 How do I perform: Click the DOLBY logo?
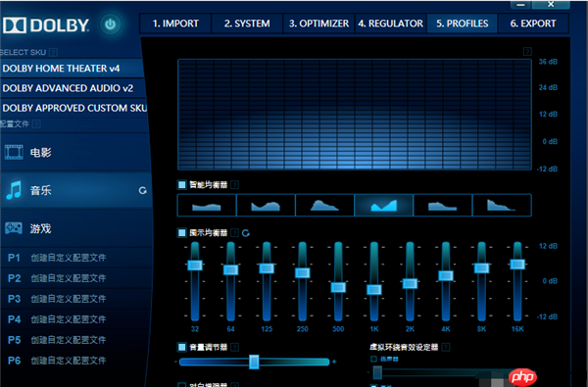[x=46, y=25]
